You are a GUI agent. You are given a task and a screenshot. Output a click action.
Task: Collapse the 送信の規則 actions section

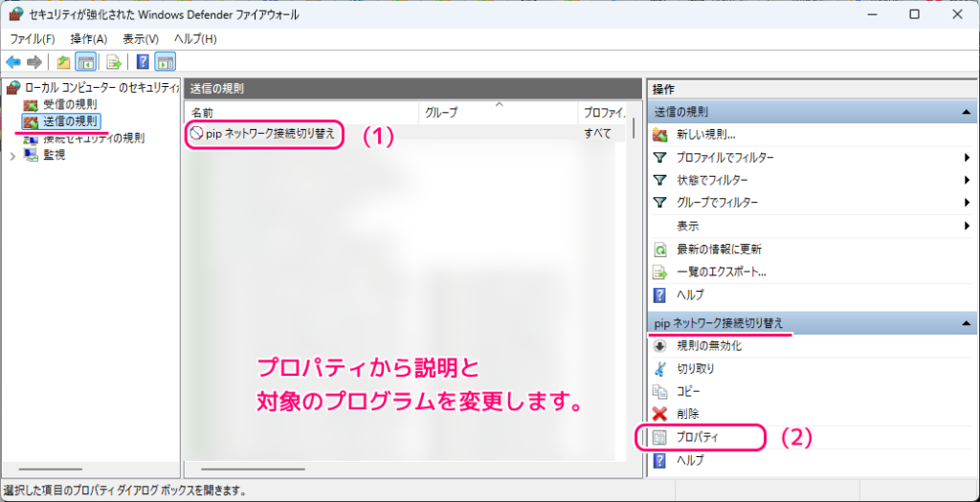pos(967,113)
